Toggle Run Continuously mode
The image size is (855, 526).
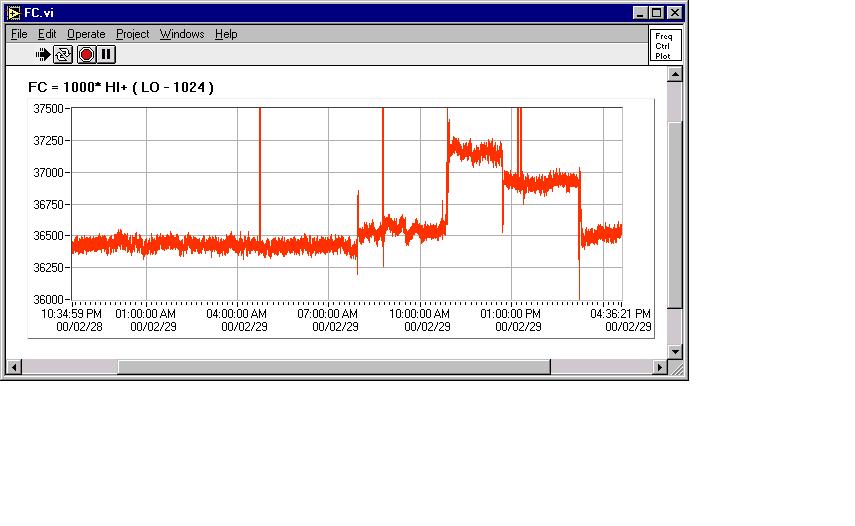pos(63,54)
